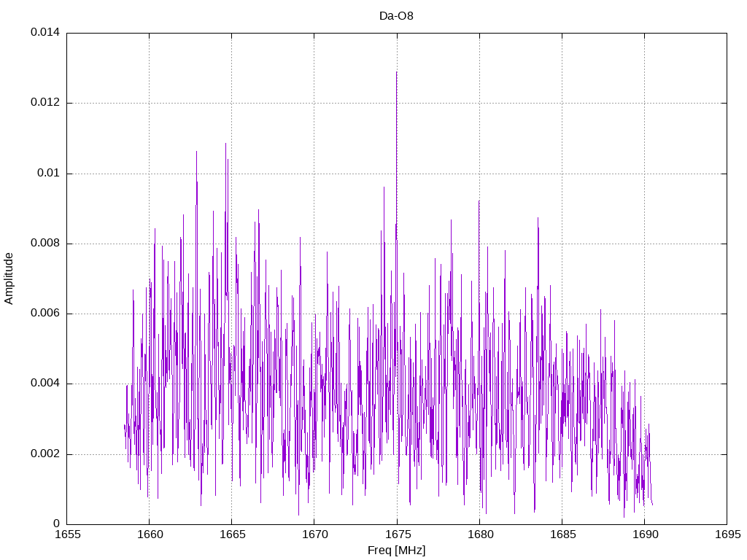Select y-axis tick label 0.014
The width and height of the screenshot is (747, 560).
pyautogui.click(x=45, y=32)
